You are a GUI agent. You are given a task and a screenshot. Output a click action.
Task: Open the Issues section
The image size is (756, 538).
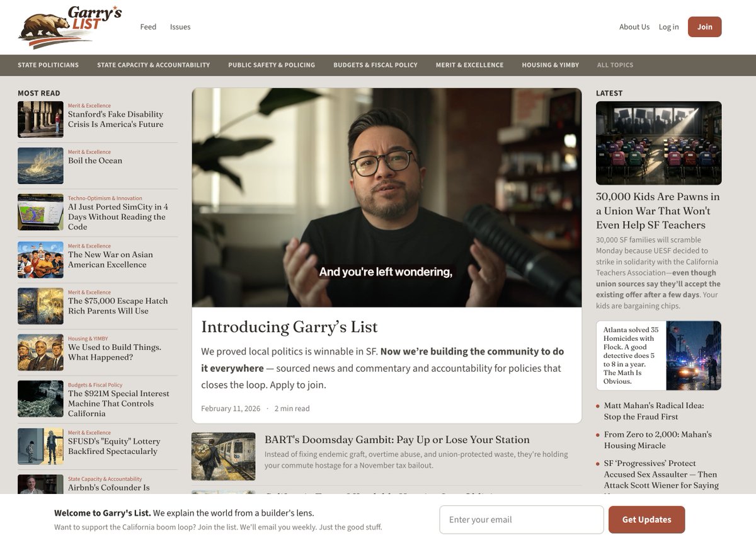point(180,26)
